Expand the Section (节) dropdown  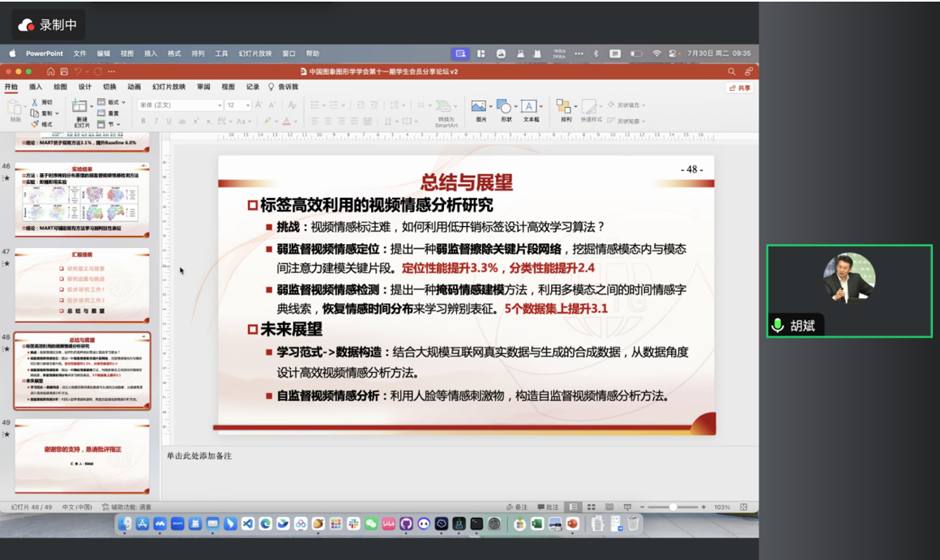pos(109,124)
